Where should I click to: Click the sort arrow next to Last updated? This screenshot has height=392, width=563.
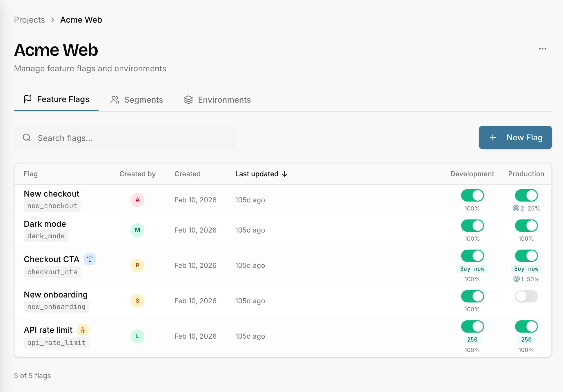tap(285, 174)
